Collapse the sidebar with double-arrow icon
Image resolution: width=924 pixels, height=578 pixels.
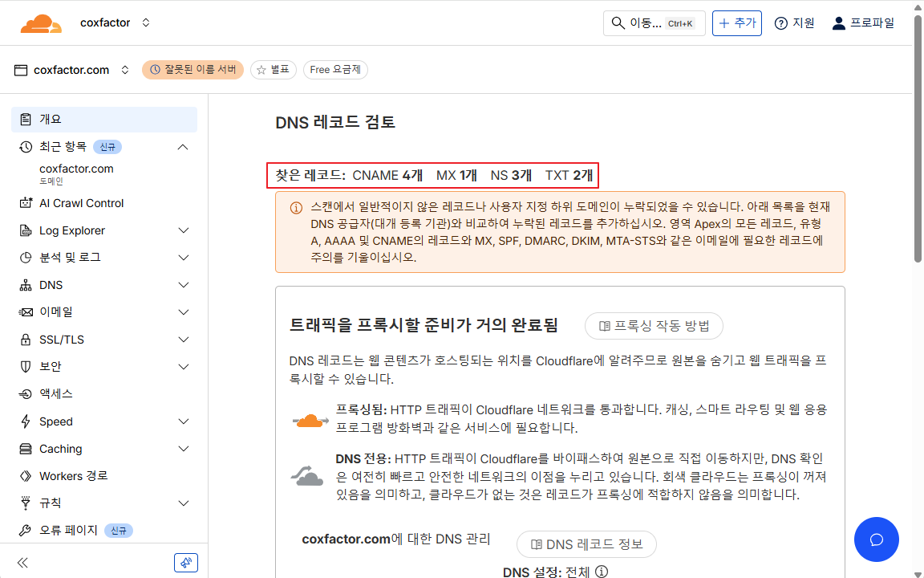point(23,563)
